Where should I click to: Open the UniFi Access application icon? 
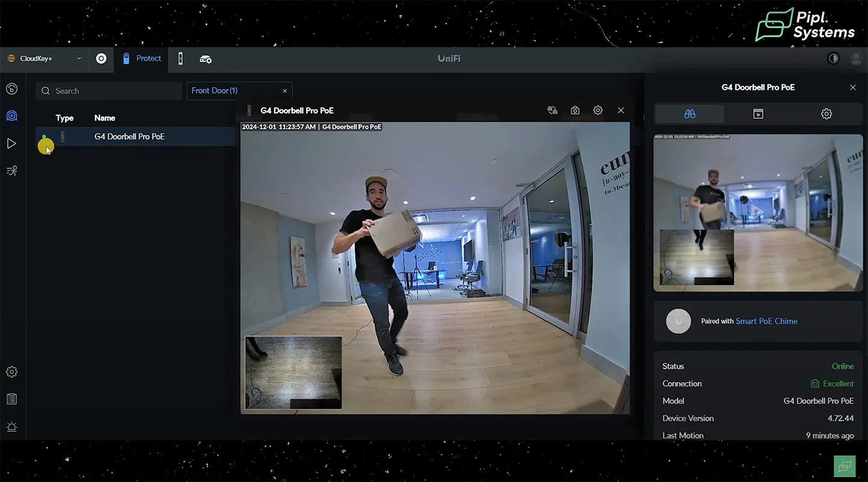(180, 59)
